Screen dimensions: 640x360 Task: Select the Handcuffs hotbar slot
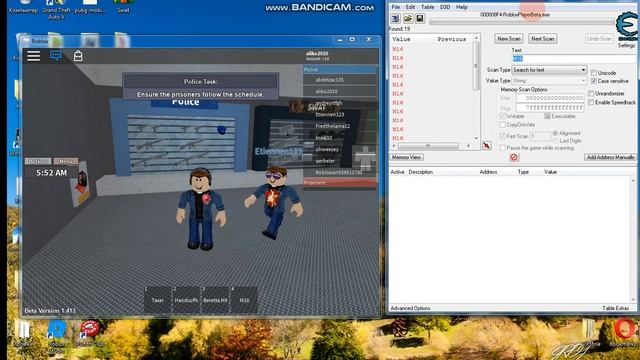(x=186, y=300)
